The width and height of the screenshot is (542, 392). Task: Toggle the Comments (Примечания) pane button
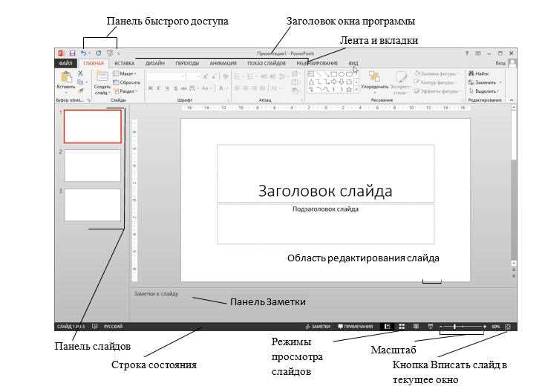click(356, 326)
